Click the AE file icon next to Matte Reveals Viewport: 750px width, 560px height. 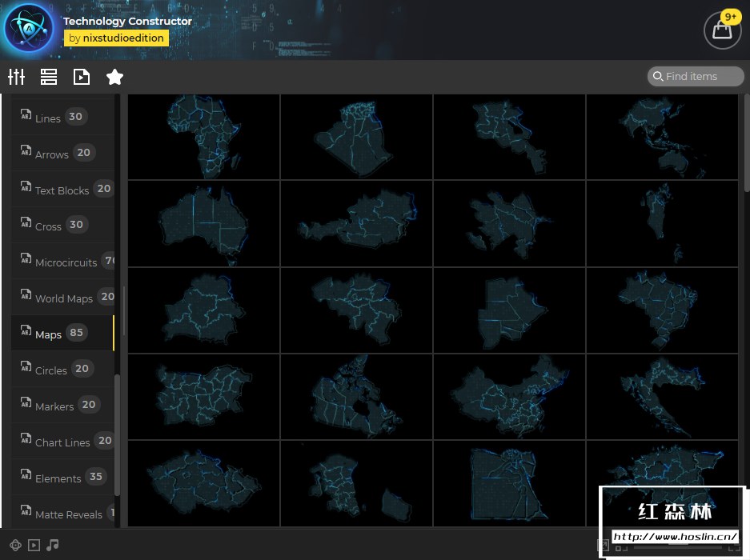coord(26,510)
